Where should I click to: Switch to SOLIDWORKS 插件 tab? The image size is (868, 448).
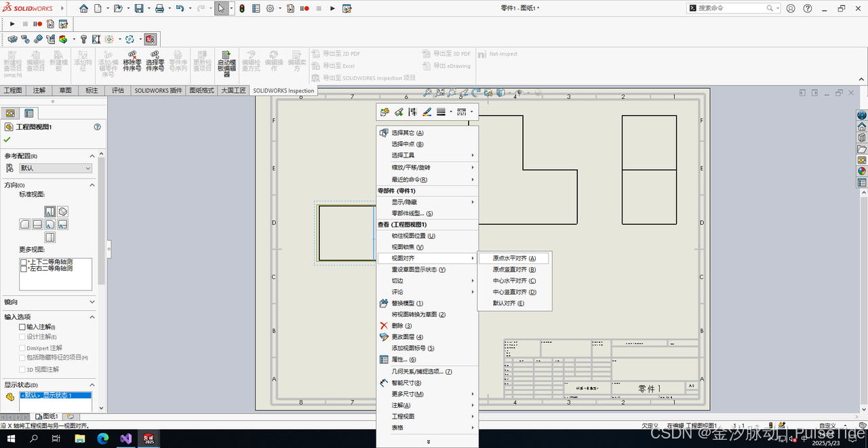(158, 90)
